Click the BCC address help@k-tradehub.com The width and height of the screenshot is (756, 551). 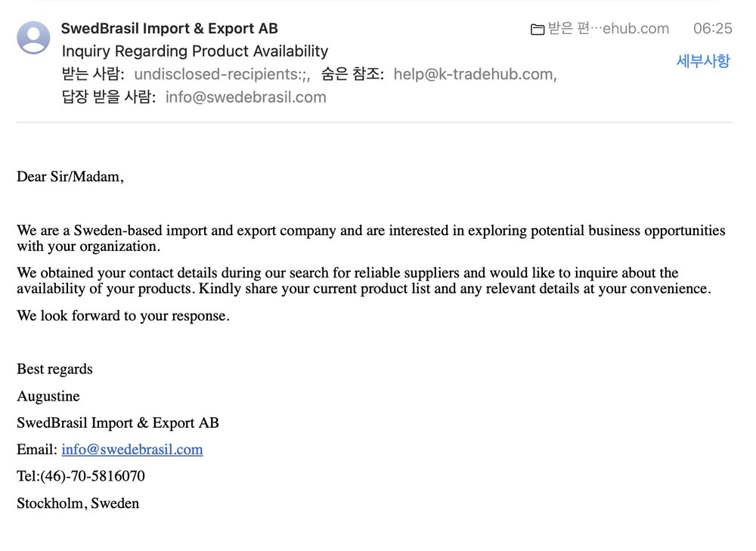[x=475, y=74]
